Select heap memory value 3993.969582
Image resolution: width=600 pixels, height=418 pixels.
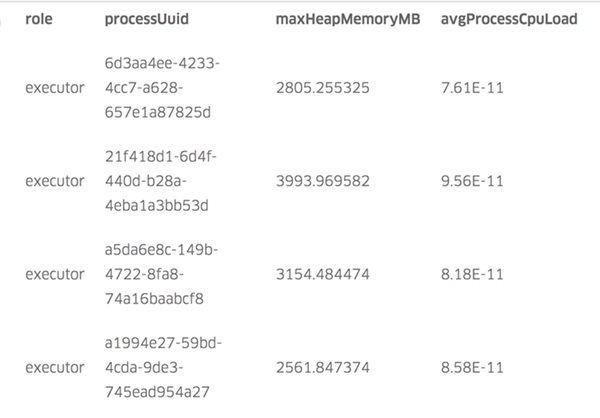click(x=323, y=181)
